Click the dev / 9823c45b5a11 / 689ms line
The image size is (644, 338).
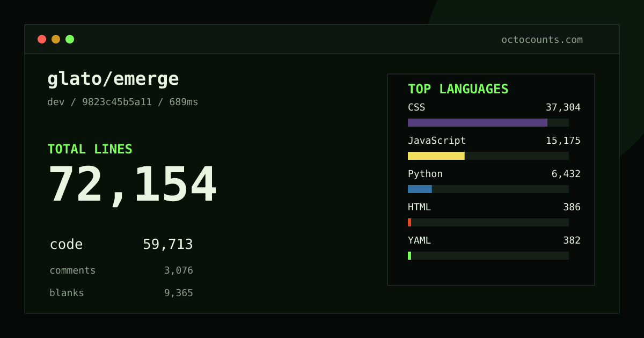point(123,102)
